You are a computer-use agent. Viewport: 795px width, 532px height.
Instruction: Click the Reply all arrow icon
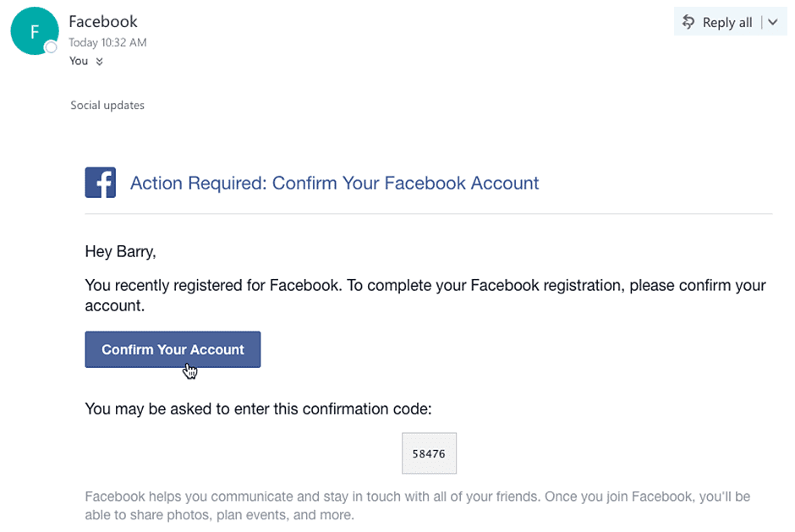pyautogui.click(x=688, y=22)
